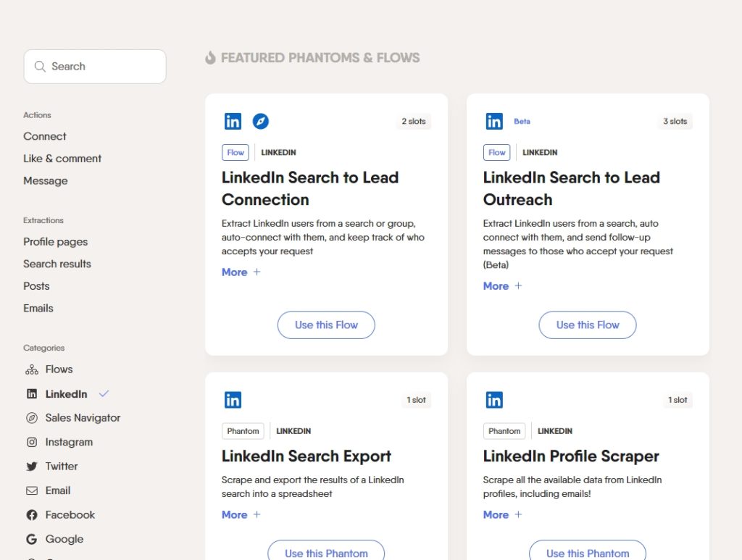Expand More on LinkedIn Profile Scraper
742x560 pixels.
[502, 514]
